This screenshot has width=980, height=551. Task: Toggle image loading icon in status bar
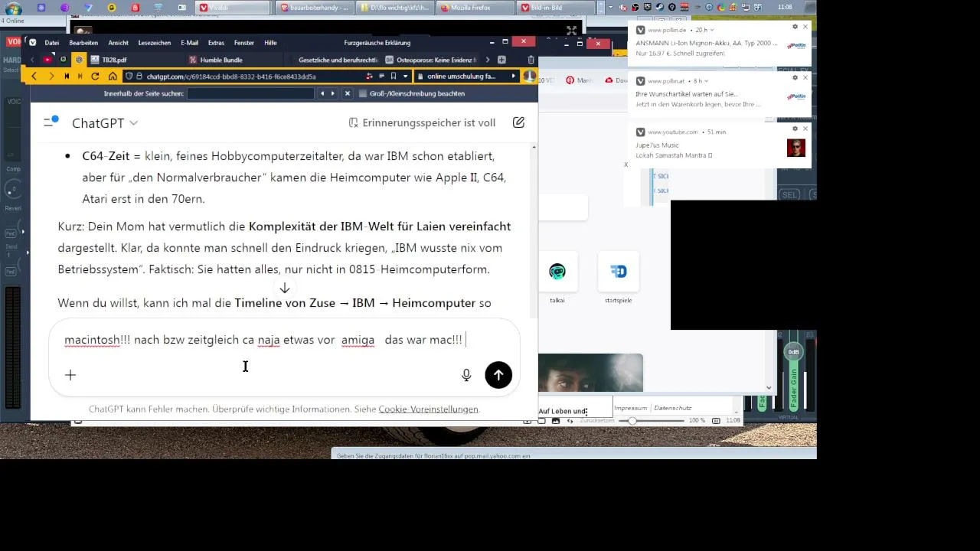click(556, 421)
